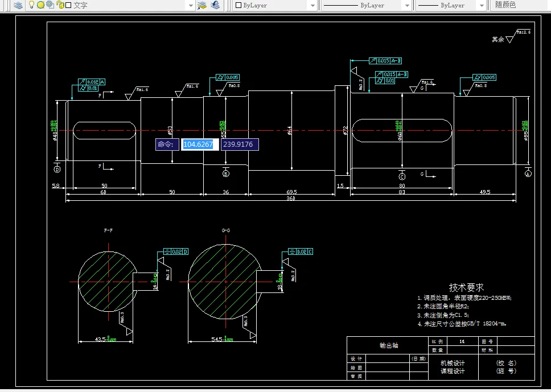Viewport: 551px width, 392px height.
Task: Select the 0.02 C symmetry tolerance frame
Action: [301, 251]
